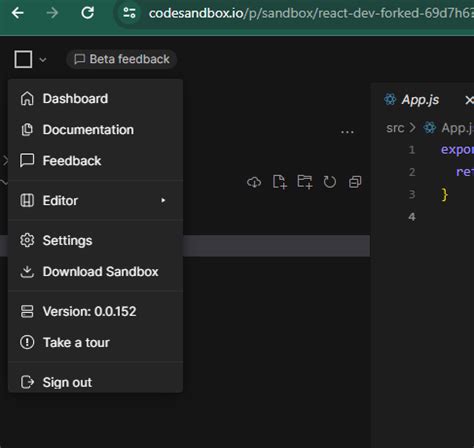474x448 pixels.
Task: Click the closing brace on line 3
Action: point(444,194)
